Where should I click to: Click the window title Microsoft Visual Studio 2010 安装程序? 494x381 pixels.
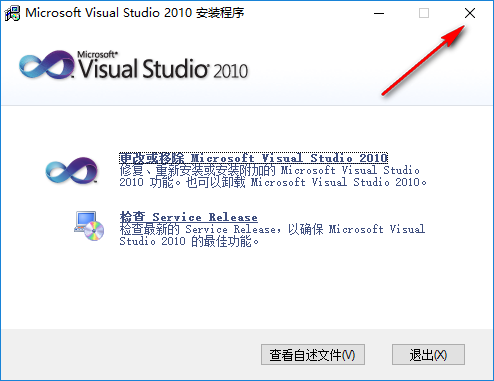135,13
